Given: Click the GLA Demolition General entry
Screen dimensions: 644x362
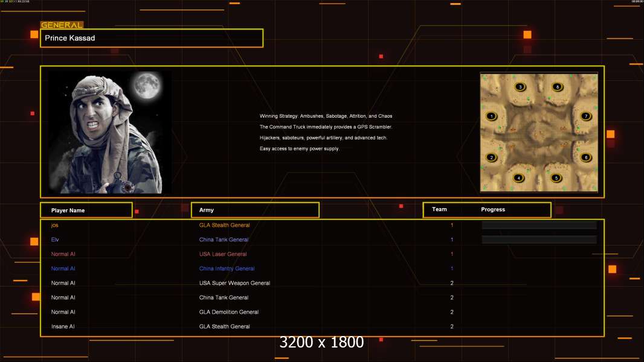Looking at the screenshot, I should [229, 312].
